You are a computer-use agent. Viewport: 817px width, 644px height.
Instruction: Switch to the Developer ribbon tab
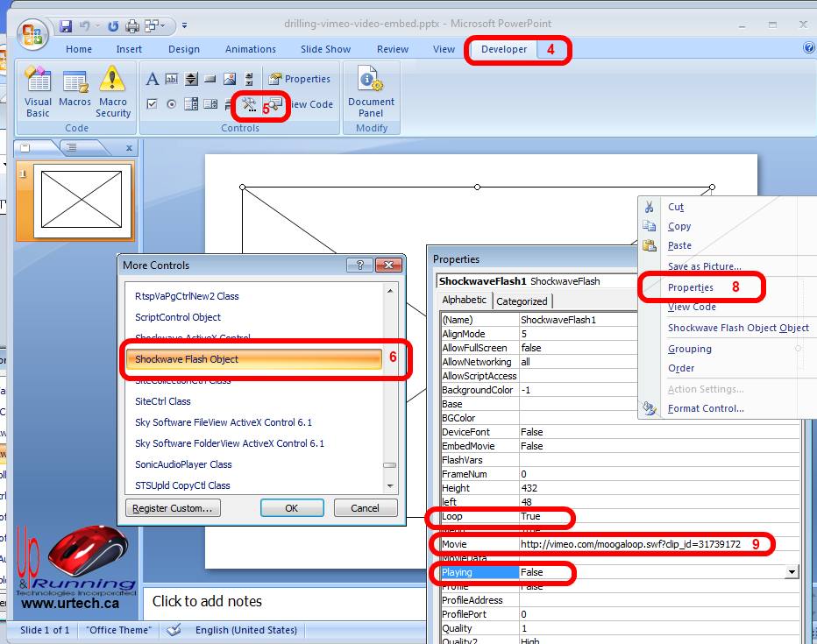tap(504, 49)
